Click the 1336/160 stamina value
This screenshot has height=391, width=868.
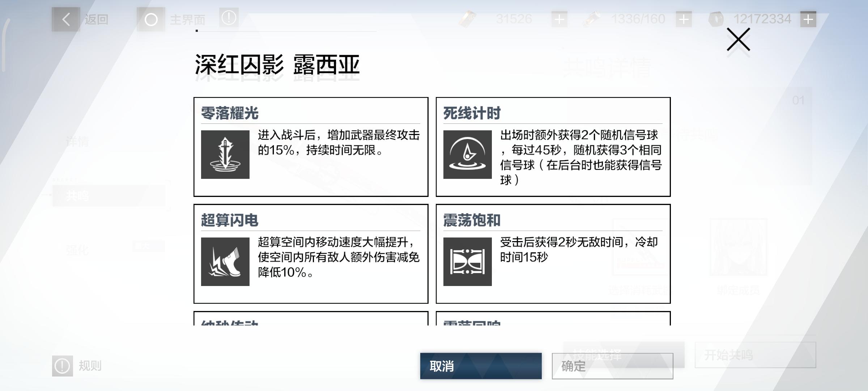coord(638,19)
